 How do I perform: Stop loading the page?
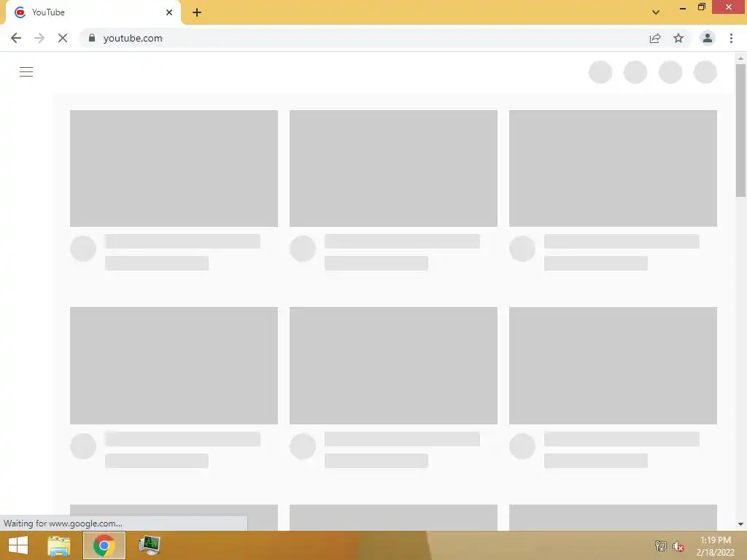click(63, 38)
